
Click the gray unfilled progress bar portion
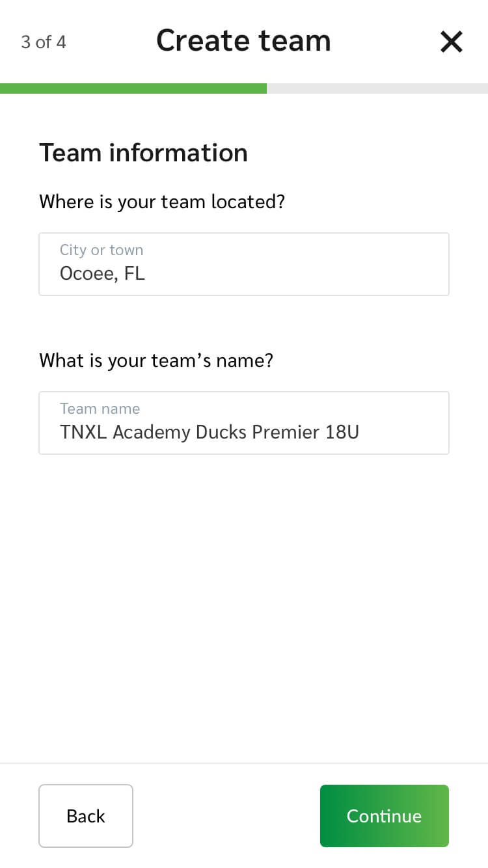click(377, 88)
